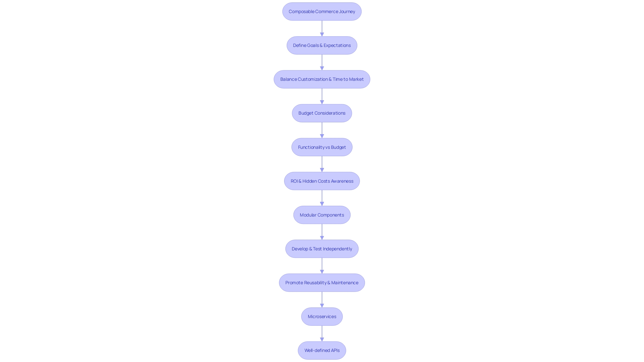
Task: Toggle visibility of Modular Components step
Action: (322, 215)
